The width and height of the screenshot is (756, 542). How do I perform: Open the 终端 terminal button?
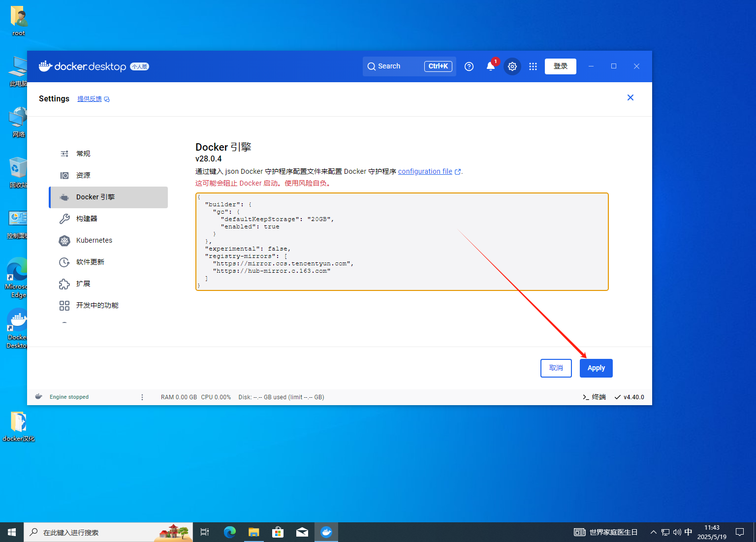click(x=594, y=397)
